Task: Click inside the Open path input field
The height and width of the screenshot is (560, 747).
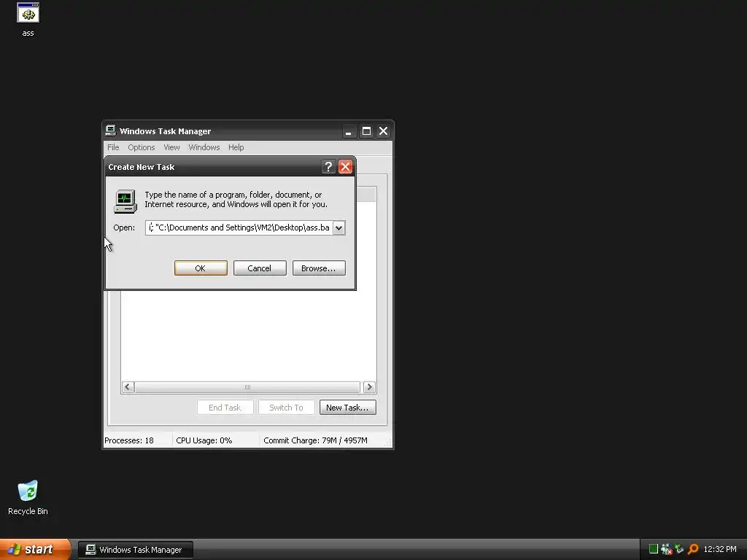Action: 239,227
